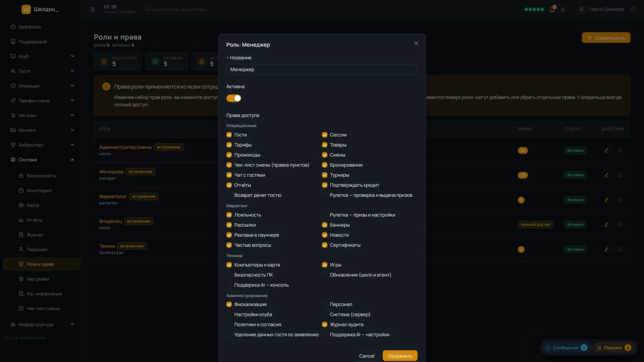Click the logout icon next to Сергей Демидов

pyautogui.click(x=633, y=9)
